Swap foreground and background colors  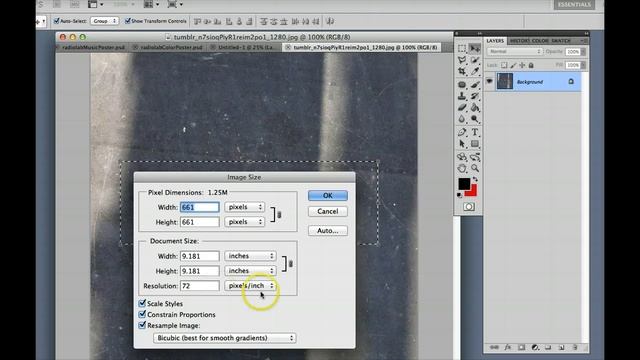coord(475,180)
